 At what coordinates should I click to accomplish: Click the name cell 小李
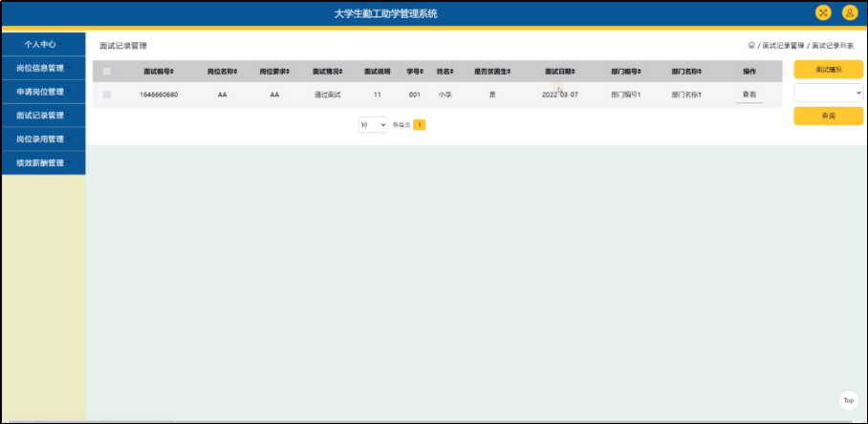point(445,95)
